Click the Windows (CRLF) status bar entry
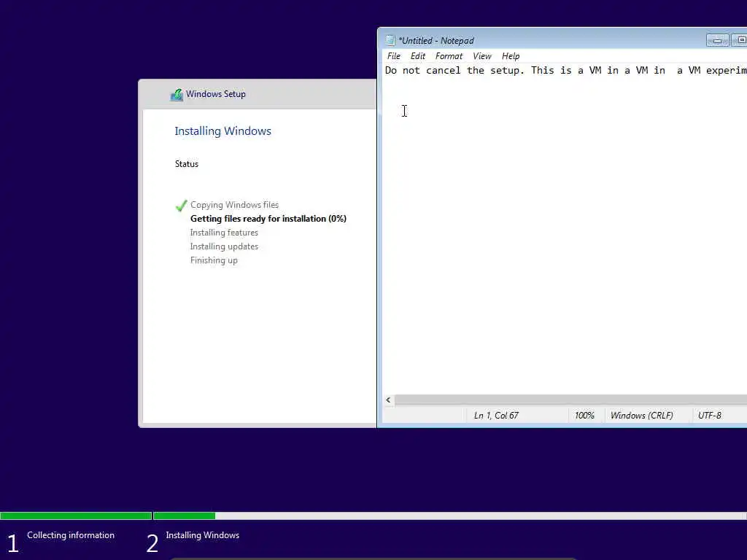 642,415
